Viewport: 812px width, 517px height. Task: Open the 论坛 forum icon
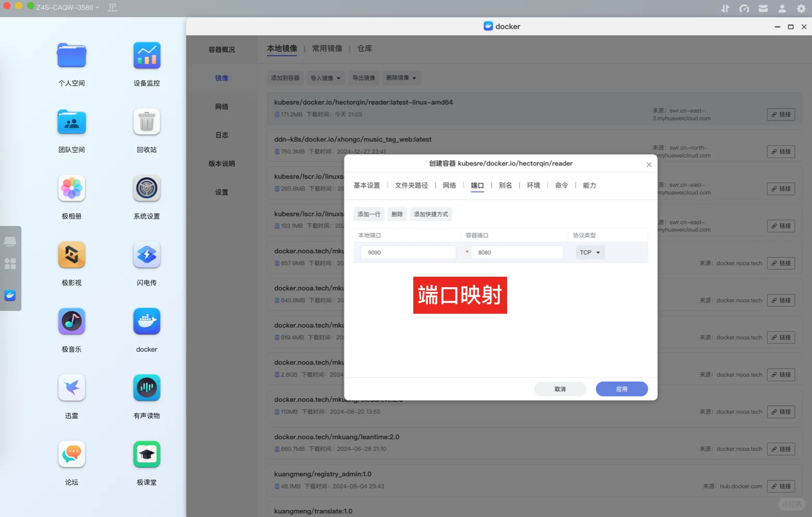71,454
